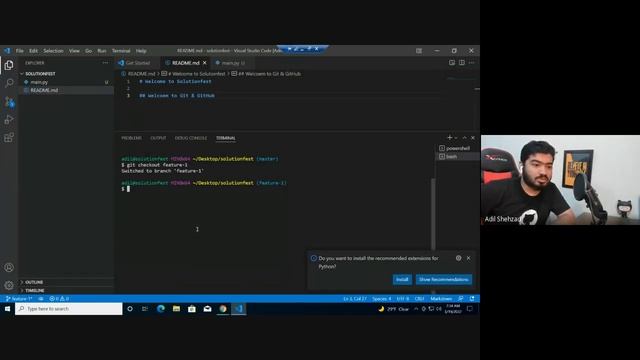
Task: Click Install in the notification
Action: pos(402,279)
